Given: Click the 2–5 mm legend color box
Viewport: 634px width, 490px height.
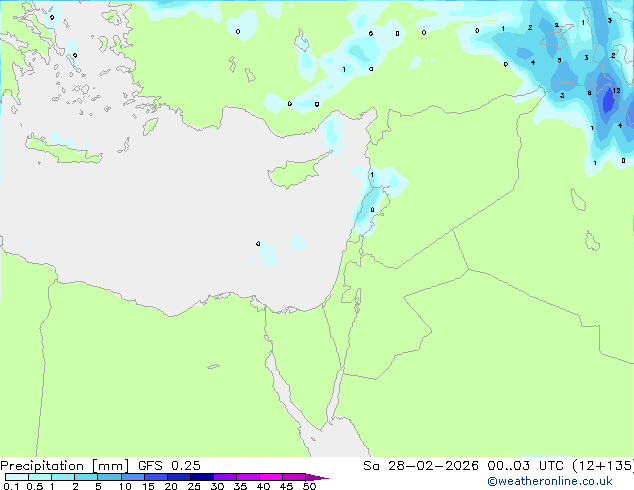Looking at the screenshot, I should [x=86, y=477].
